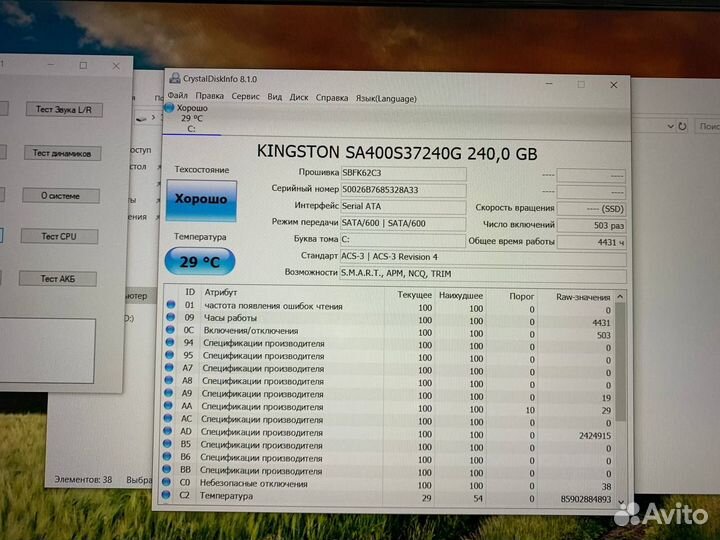Open the Справка menu

tap(332, 98)
